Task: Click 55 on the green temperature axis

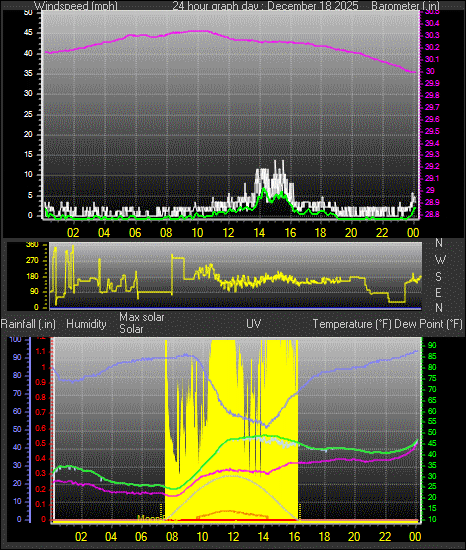Action: [x=432, y=422]
